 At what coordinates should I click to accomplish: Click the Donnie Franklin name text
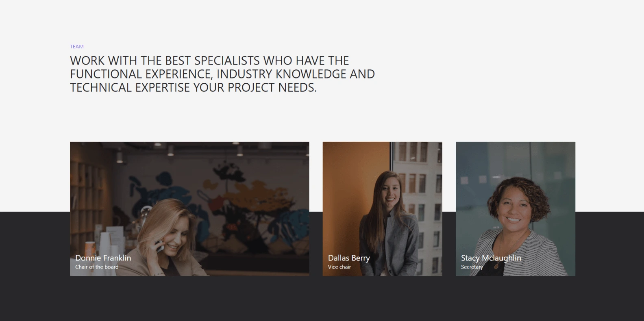click(103, 258)
